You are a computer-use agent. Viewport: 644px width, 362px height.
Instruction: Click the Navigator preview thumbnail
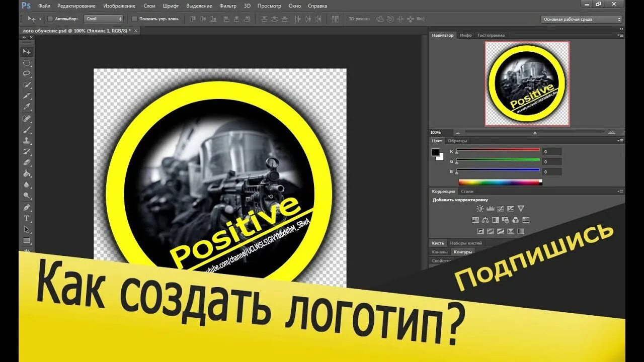[527, 83]
